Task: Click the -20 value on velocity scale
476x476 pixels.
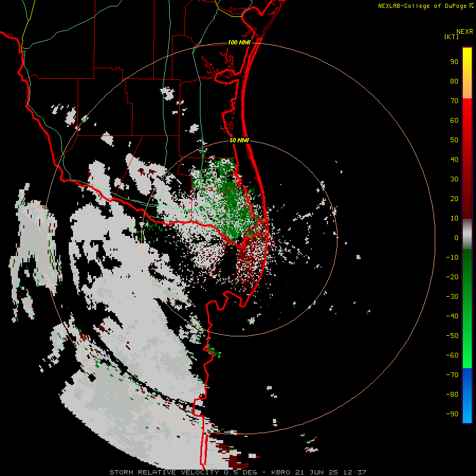Action: (x=452, y=277)
